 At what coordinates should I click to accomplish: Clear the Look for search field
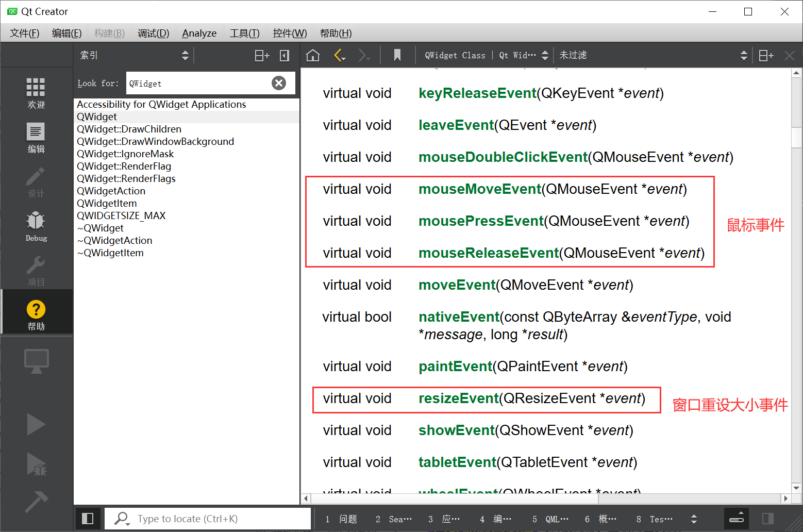pos(279,83)
